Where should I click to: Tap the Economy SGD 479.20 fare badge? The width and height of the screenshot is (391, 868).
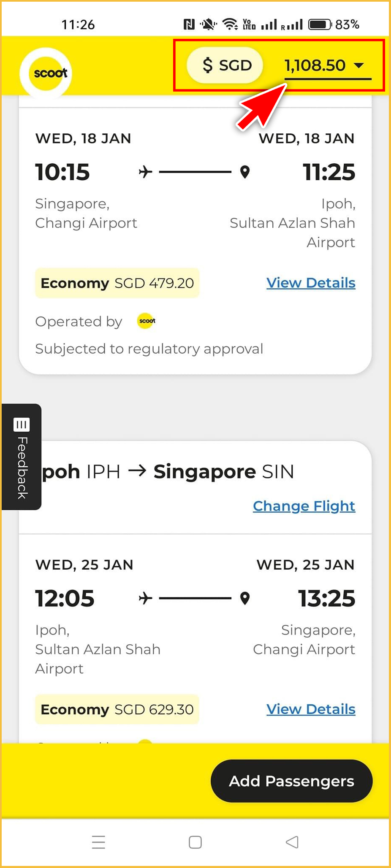(117, 283)
